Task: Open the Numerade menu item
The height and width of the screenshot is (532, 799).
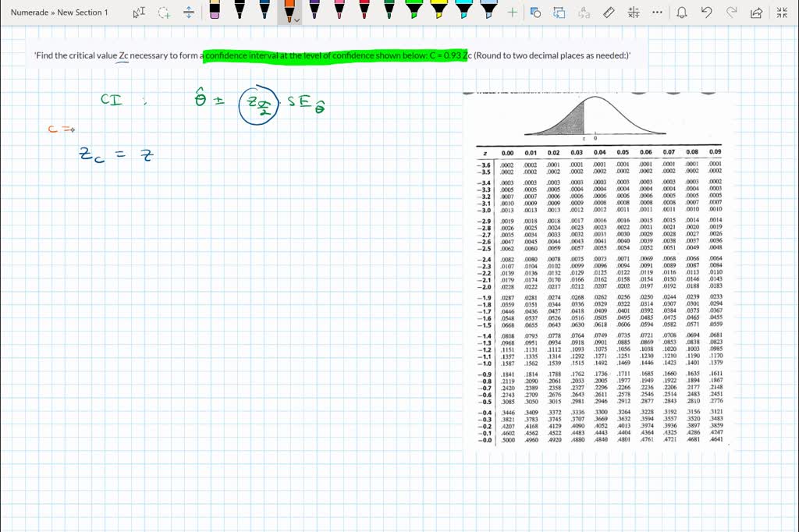Action: tap(30, 12)
